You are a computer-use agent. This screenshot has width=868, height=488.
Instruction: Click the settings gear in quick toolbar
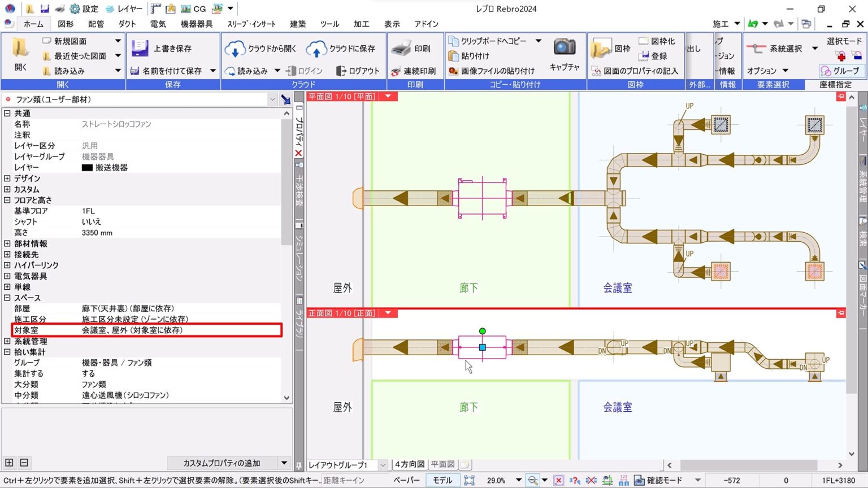75,9
